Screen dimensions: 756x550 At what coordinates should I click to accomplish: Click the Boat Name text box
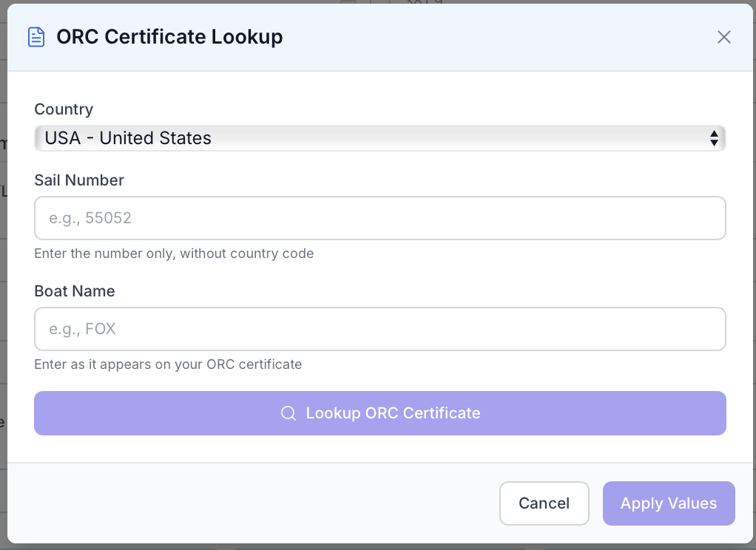379,329
